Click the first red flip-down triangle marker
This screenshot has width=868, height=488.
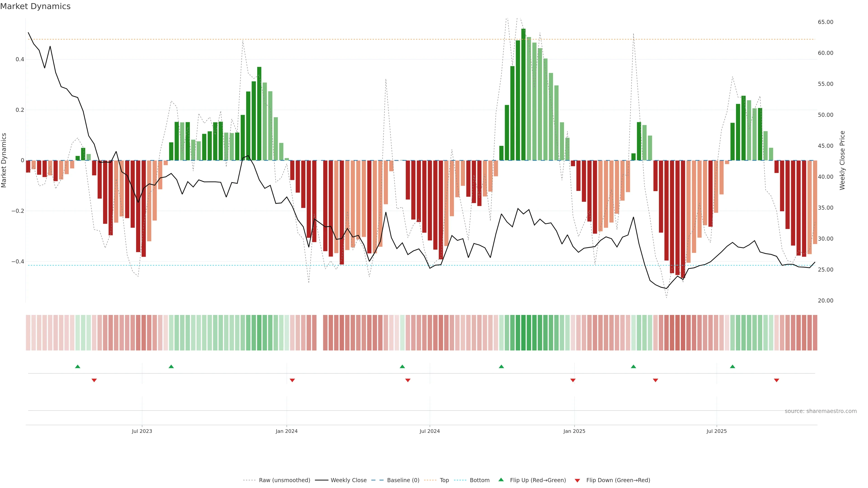click(x=94, y=380)
